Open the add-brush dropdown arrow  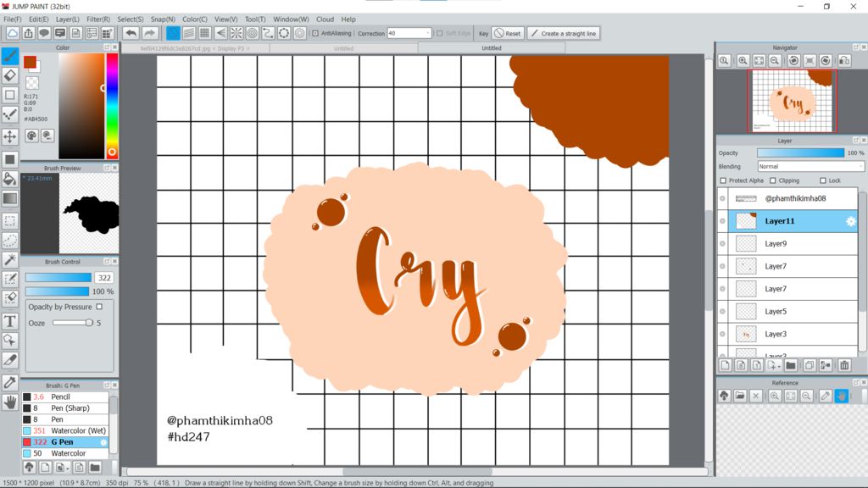(x=68, y=469)
